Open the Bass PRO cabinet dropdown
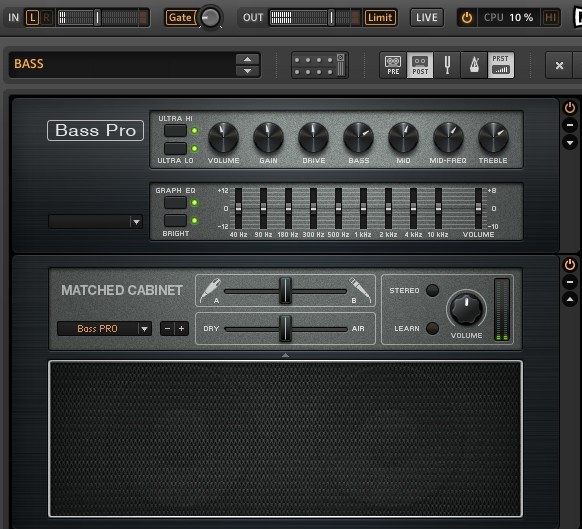The image size is (582, 529). click(x=104, y=329)
